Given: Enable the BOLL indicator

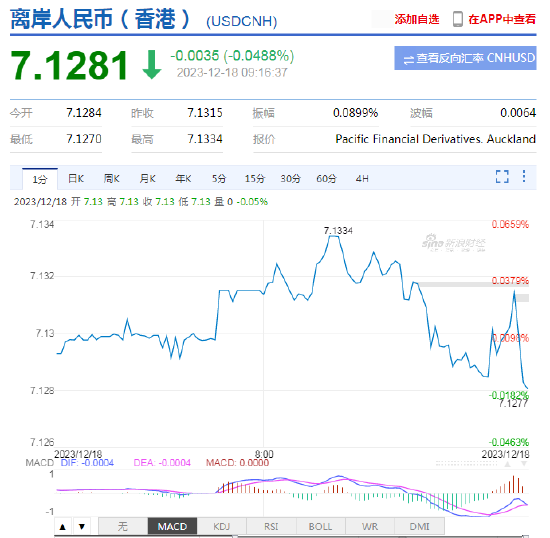Looking at the screenshot, I should click(321, 526).
